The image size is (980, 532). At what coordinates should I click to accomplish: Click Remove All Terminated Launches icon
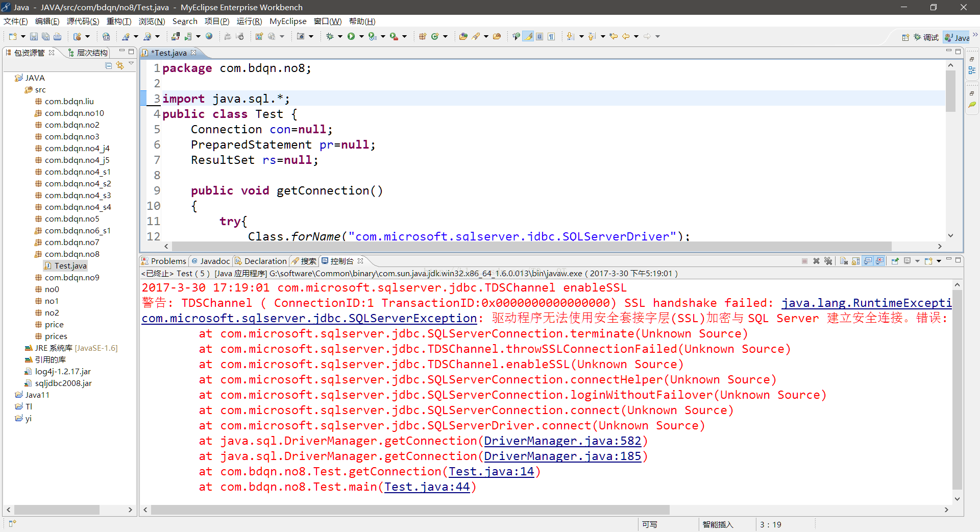click(x=828, y=261)
